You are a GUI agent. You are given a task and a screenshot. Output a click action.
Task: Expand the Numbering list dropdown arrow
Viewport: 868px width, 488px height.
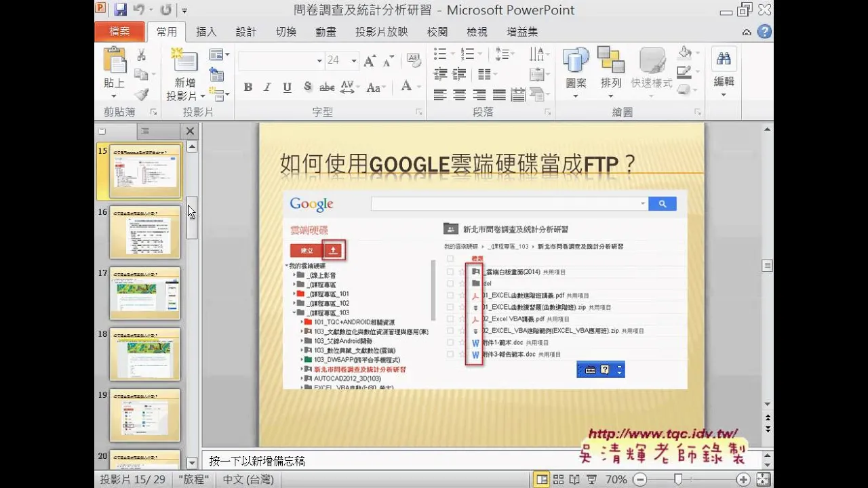click(x=479, y=53)
